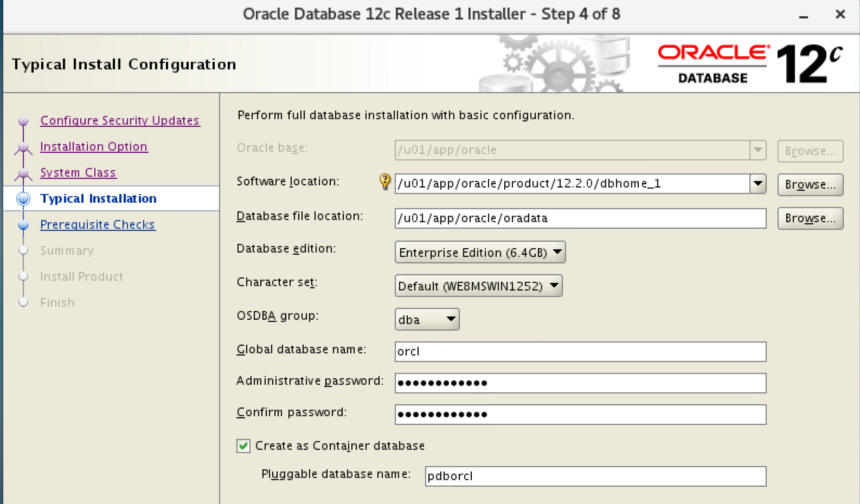Image resolution: width=860 pixels, height=504 pixels.
Task: Click the 'Software location:' label
Action: pyautogui.click(x=287, y=182)
